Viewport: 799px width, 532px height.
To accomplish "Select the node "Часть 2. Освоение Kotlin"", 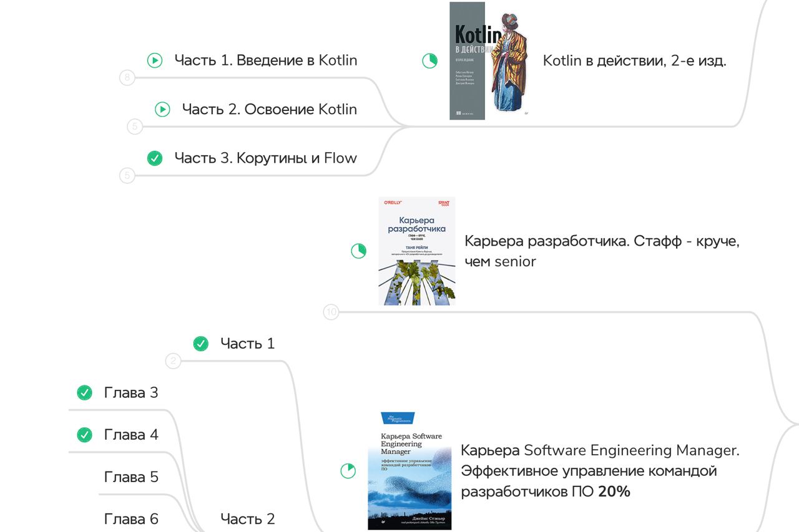I will [x=270, y=109].
